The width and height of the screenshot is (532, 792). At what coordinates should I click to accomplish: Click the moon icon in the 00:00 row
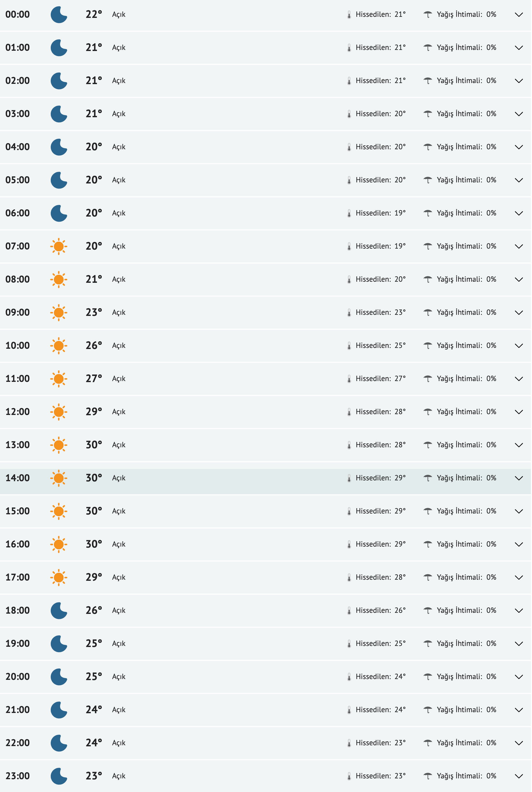[59, 15]
